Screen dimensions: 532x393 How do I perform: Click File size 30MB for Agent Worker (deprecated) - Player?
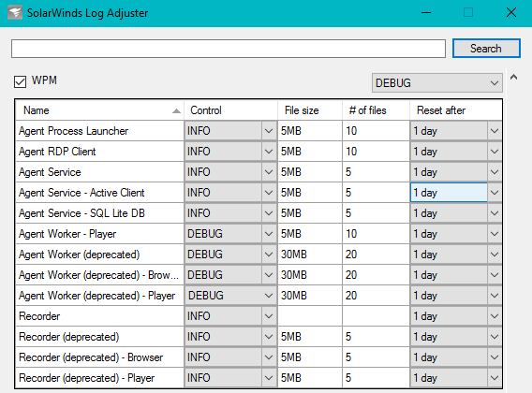pyautogui.click(x=310, y=296)
